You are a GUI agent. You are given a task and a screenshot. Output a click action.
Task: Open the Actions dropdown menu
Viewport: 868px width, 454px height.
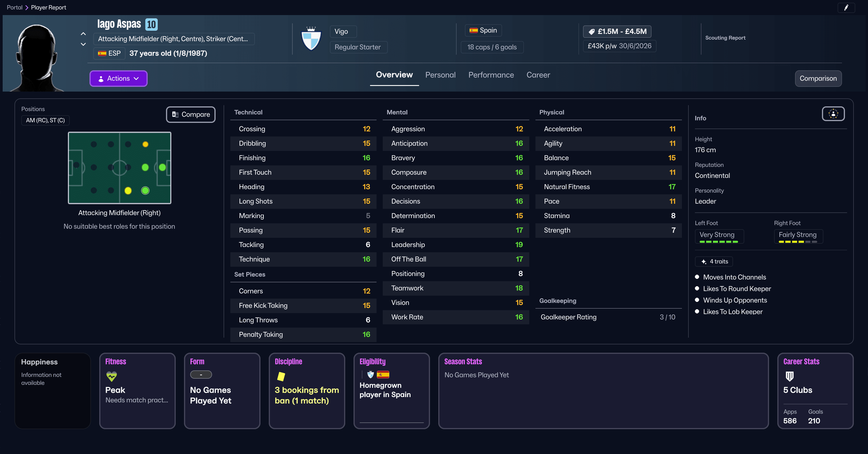click(118, 79)
